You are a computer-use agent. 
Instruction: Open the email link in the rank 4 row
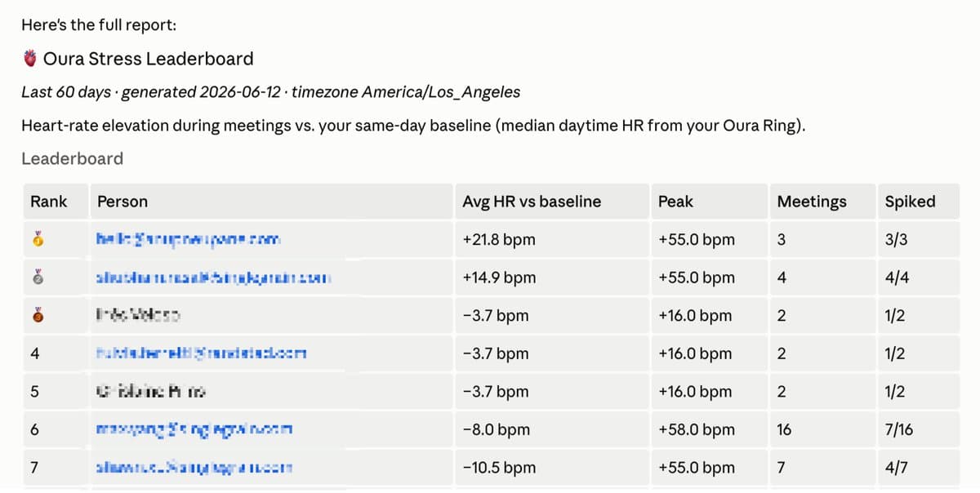point(202,353)
